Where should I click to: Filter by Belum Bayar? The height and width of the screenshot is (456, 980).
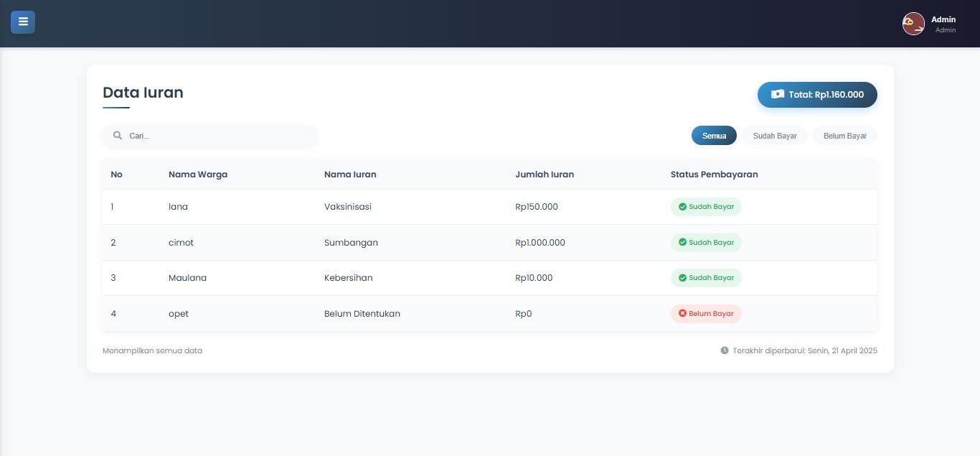(x=845, y=136)
